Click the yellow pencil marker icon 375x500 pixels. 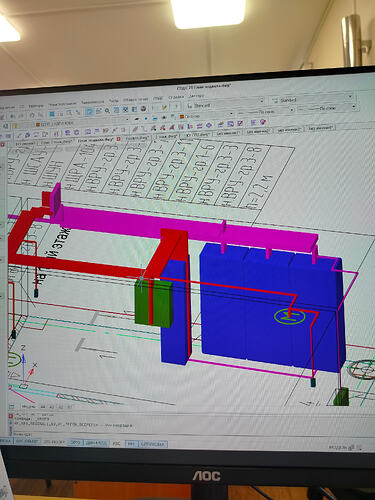(164, 108)
